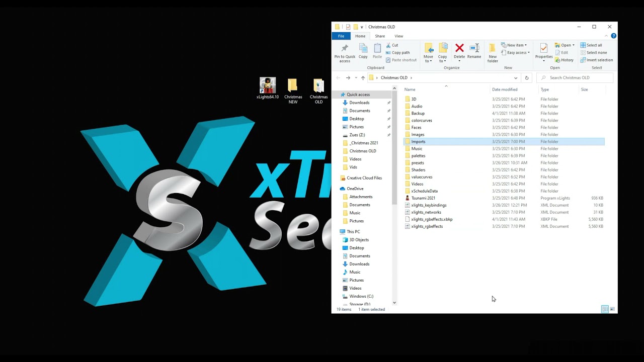Select the xScheduleData folder
Image resolution: width=644 pixels, height=362 pixels.
click(x=424, y=191)
